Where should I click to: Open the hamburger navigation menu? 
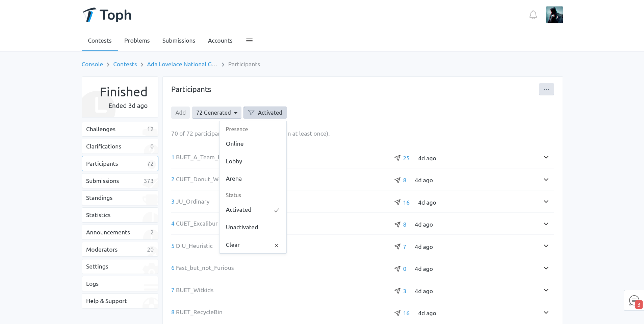point(249,41)
